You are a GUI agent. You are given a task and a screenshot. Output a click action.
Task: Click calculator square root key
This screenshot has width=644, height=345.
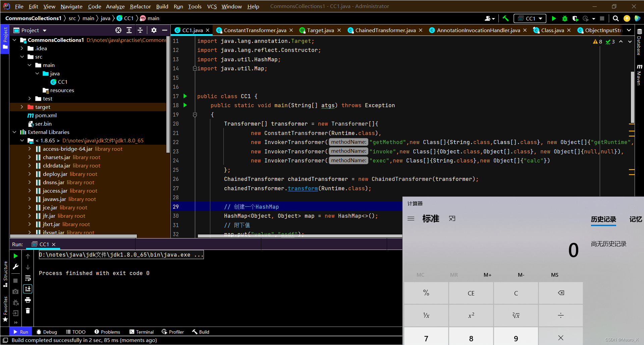click(516, 316)
